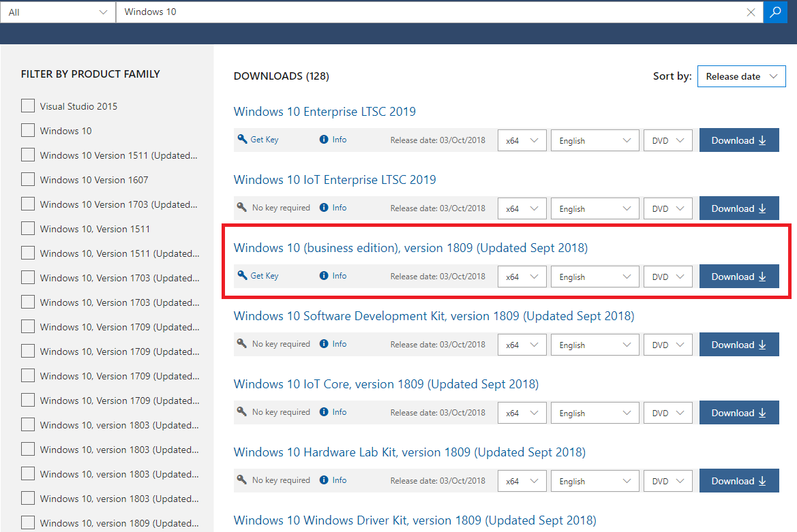
Task: Click the DOWNLOADS (128) heading
Action: [x=281, y=76]
